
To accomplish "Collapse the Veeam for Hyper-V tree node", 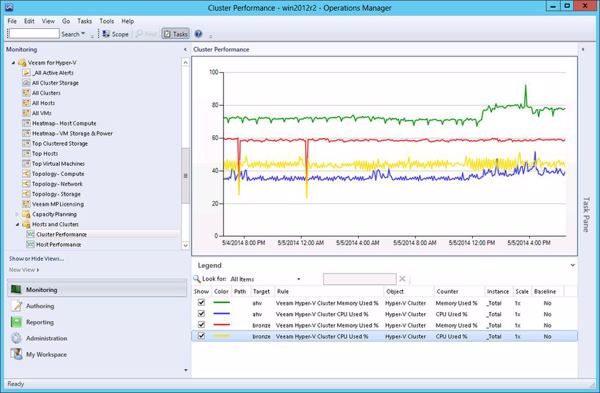I will click(x=13, y=63).
